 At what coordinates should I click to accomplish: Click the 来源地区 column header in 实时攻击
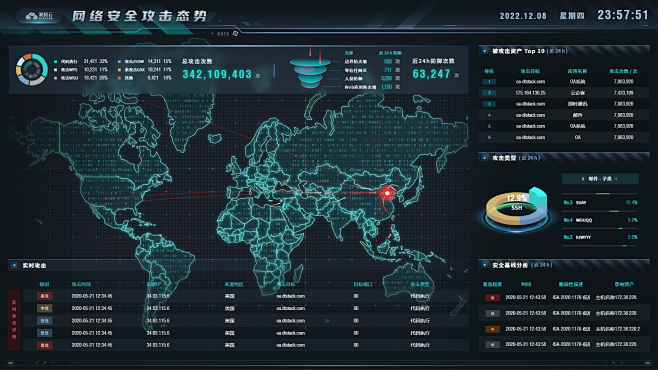coord(234,284)
